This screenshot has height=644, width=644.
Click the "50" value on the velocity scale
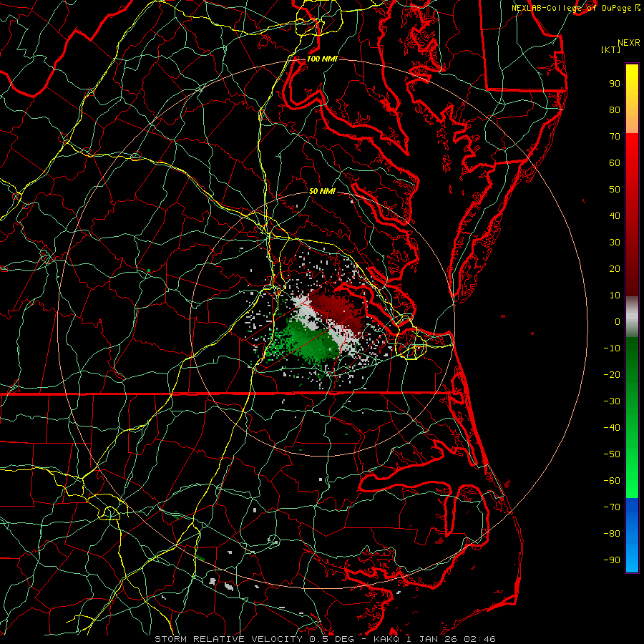[x=615, y=190]
